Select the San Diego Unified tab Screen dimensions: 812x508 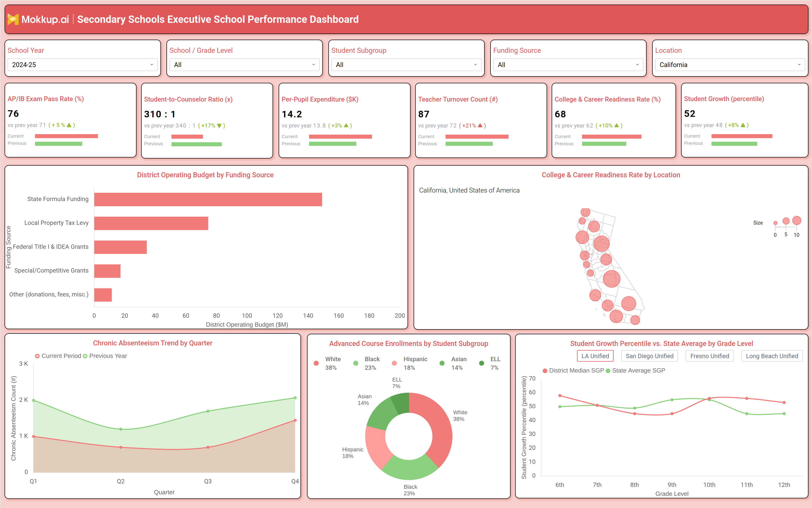pyautogui.click(x=649, y=356)
